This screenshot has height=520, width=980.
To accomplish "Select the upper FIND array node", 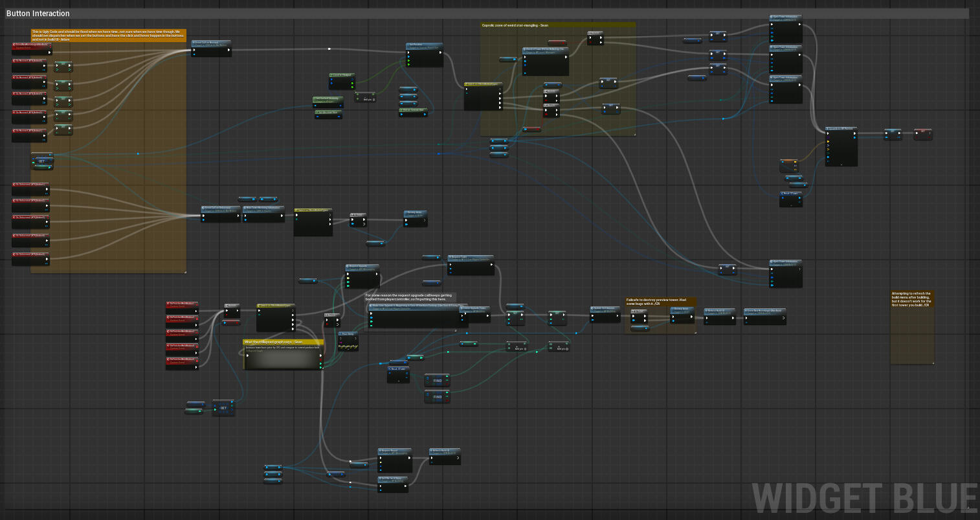I will tap(437, 380).
